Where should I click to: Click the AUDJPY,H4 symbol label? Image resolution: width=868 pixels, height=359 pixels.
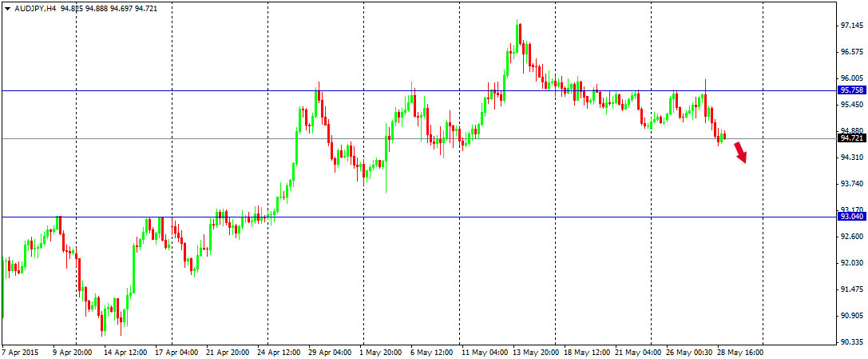(35, 9)
